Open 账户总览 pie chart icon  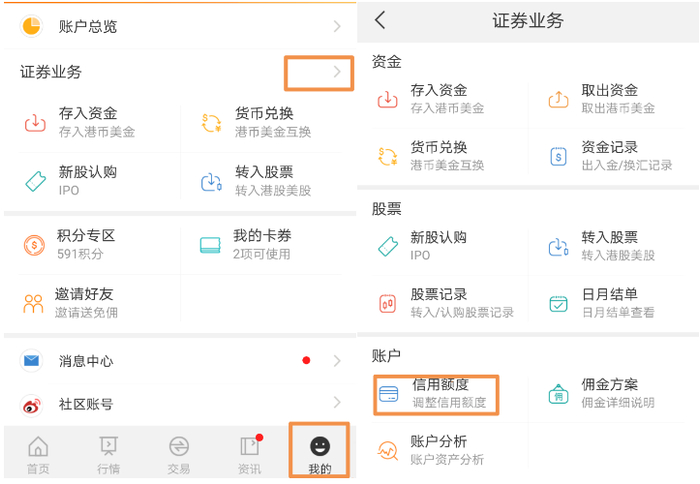coord(31,26)
